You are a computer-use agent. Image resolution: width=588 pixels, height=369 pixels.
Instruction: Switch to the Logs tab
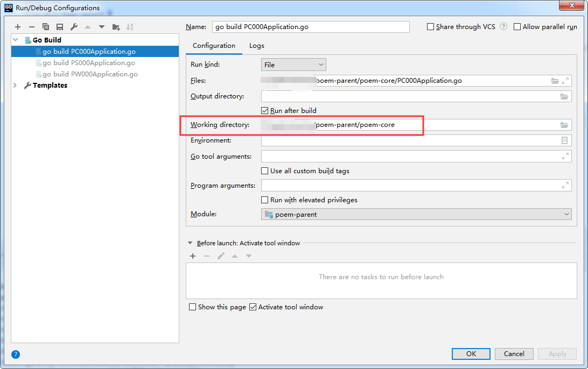[256, 46]
